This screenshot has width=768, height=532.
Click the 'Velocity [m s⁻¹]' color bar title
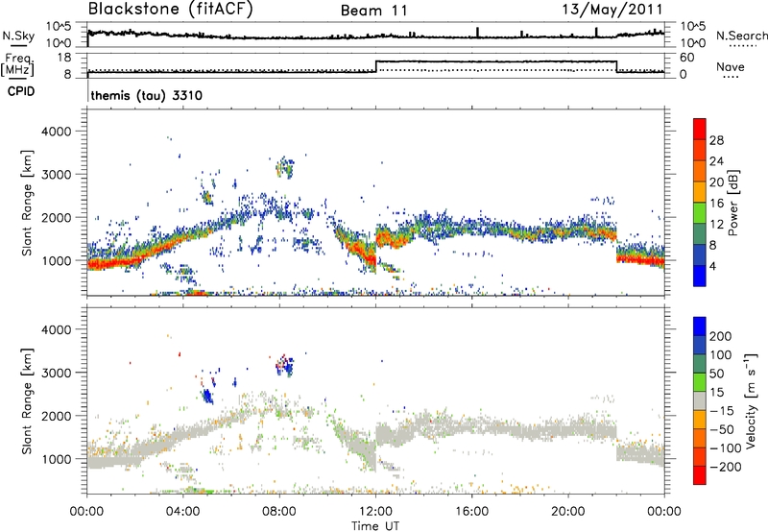751,400
